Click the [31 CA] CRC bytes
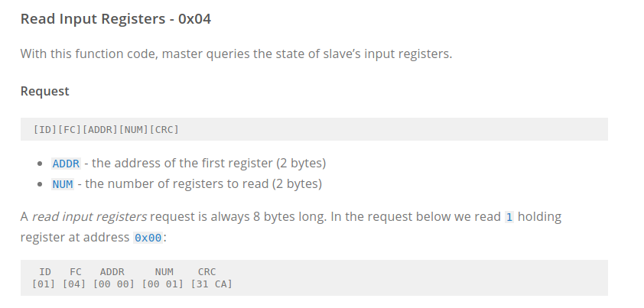Image resolution: width=644 pixels, height=308 pixels. pos(212,284)
